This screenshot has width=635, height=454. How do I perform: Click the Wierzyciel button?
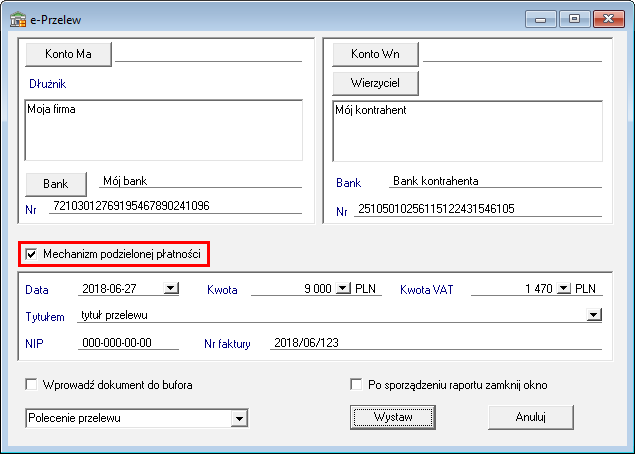point(374,81)
